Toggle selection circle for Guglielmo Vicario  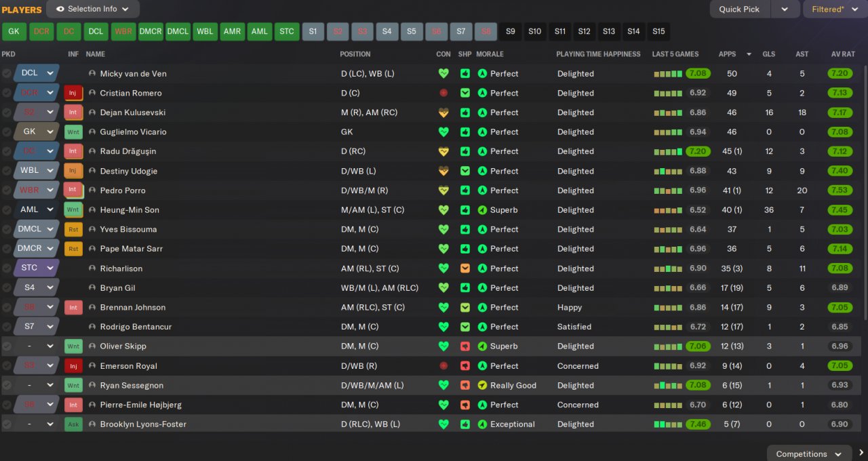click(x=7, y=132)
